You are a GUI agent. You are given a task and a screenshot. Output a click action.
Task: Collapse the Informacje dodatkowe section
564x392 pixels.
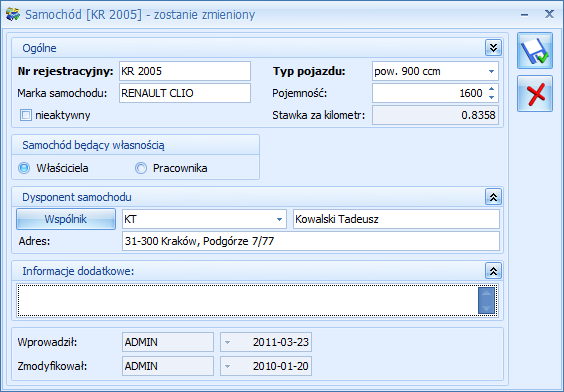pyautogui.click(x=494, y=271)
